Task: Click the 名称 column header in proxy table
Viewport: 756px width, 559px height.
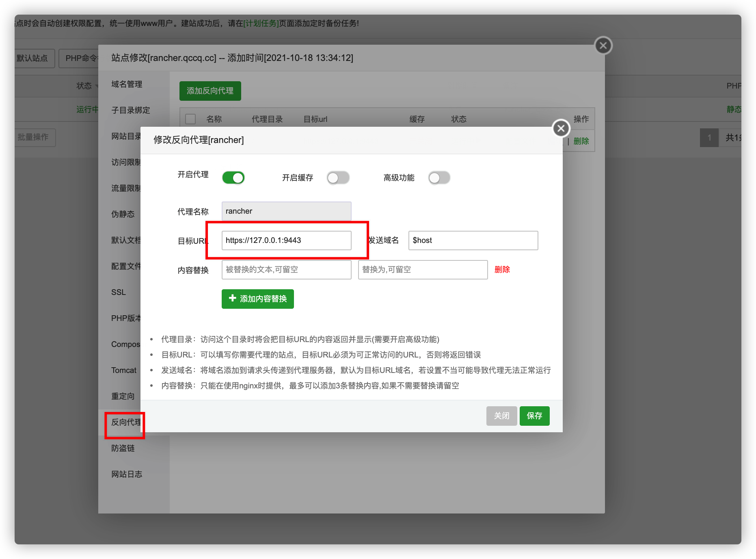Action: 214,119
